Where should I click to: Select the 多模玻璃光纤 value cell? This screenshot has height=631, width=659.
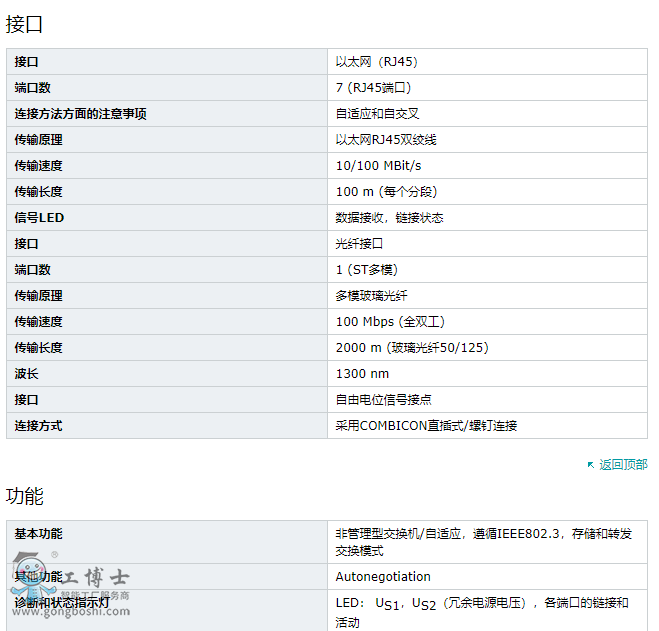[371, 296]
